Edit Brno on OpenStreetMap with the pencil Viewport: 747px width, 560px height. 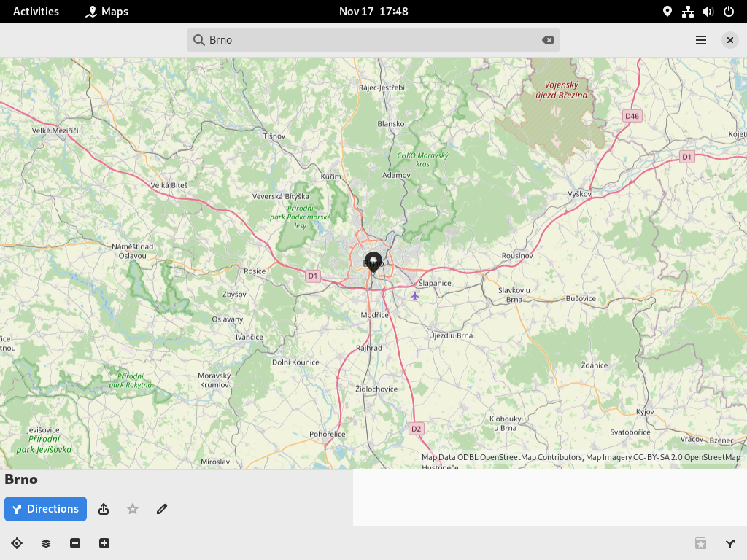click(162, 509)
